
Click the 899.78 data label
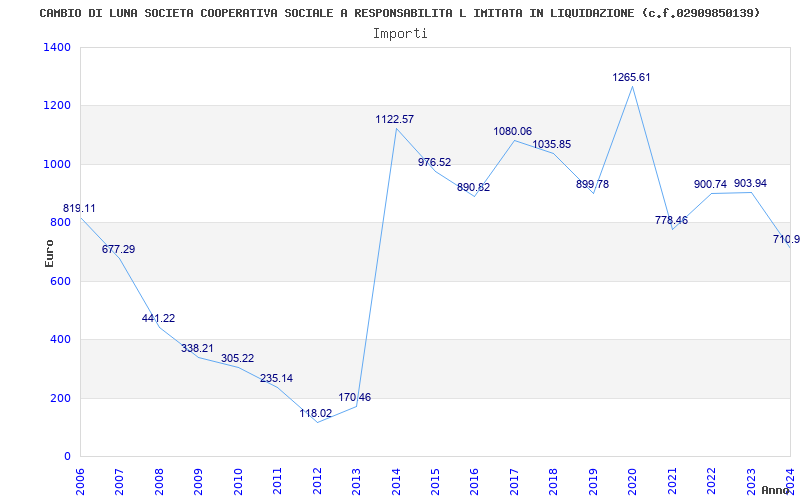592,185
